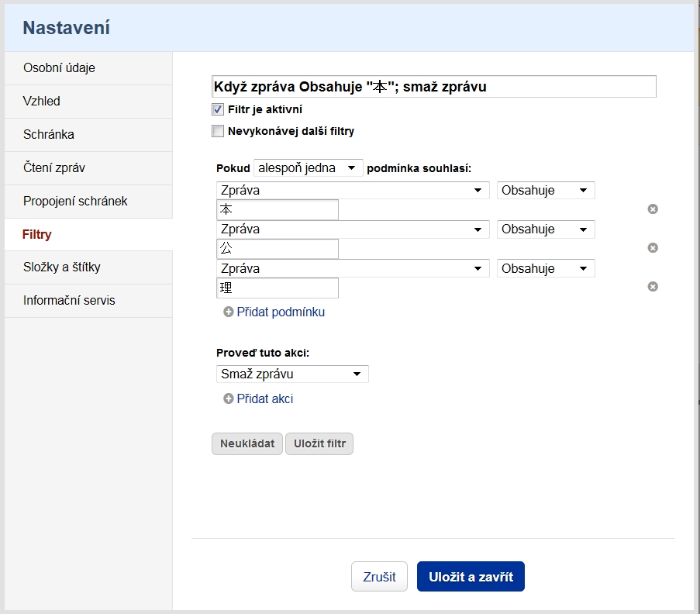The width and height of the screenshot is (700, 614).
Task: Click Uložit a zavřít button
Action: click(x=471, y=577)
